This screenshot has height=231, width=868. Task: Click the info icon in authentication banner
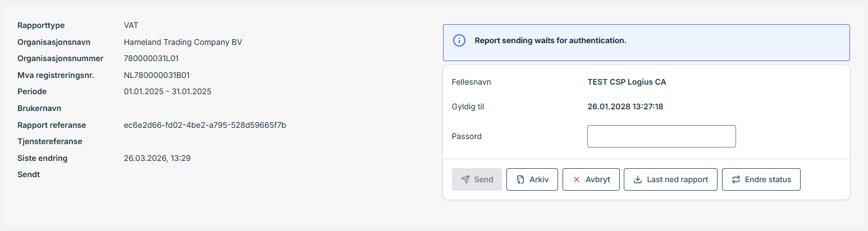coord(459,40)
